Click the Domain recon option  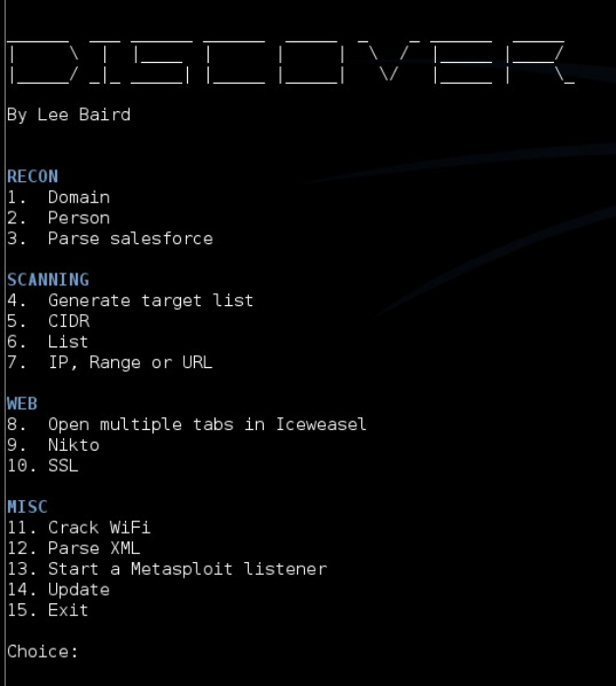(x=58, y=197)
